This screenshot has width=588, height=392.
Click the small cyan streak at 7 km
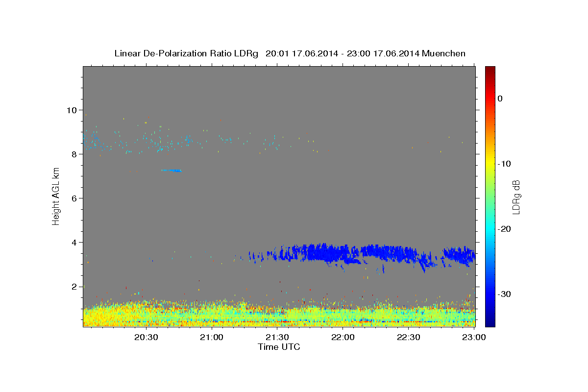(172, 170)
